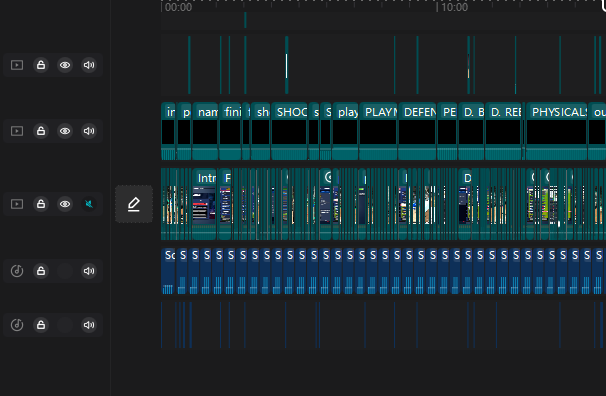606x396 pixels.
Task: Select the 'play' clip on the timeline
Action: pyautogui.click(x=345, y=131)
